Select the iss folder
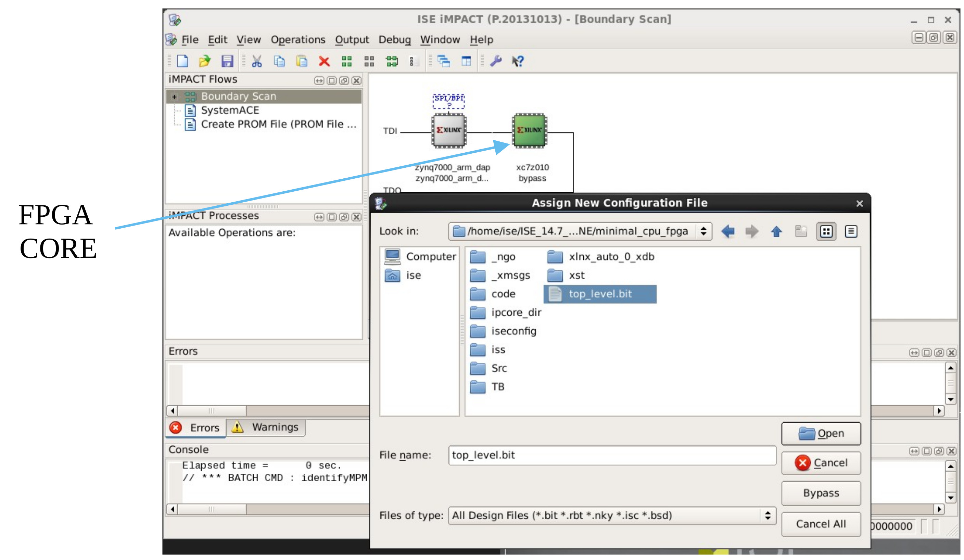964x560 pixels. click(x=488, y=349)
